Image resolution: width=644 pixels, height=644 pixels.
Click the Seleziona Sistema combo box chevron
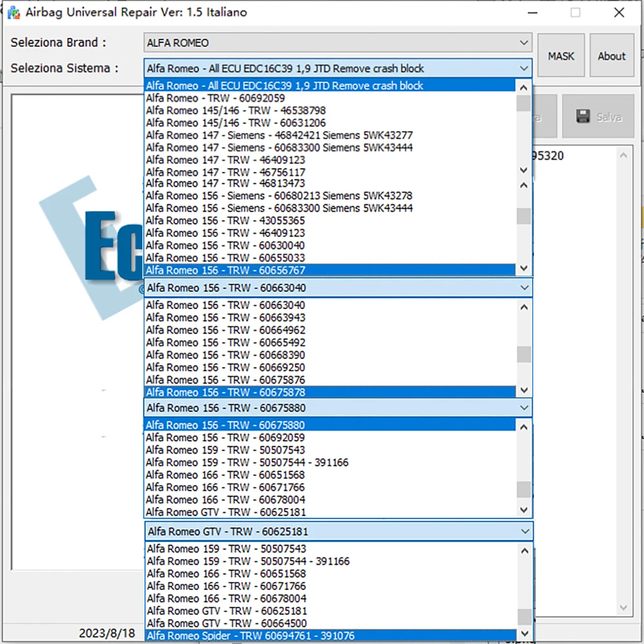[x=524, y=68]
